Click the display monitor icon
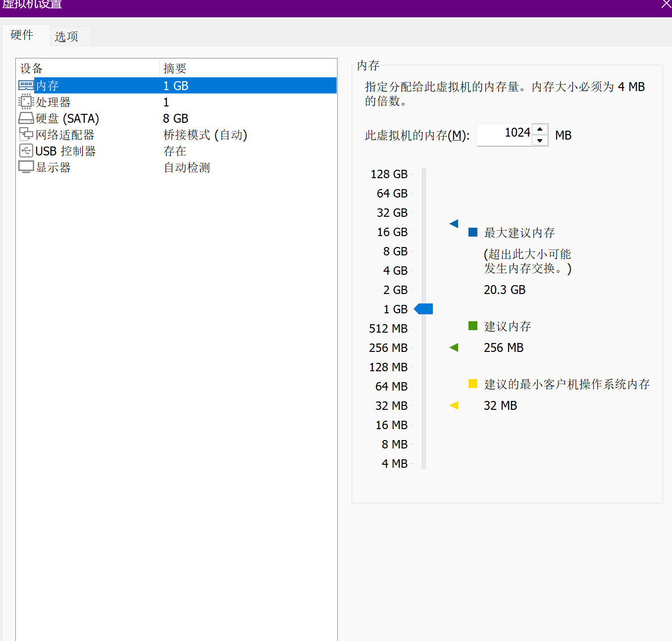This screenshot has width=672, height=641. [26, 167]
